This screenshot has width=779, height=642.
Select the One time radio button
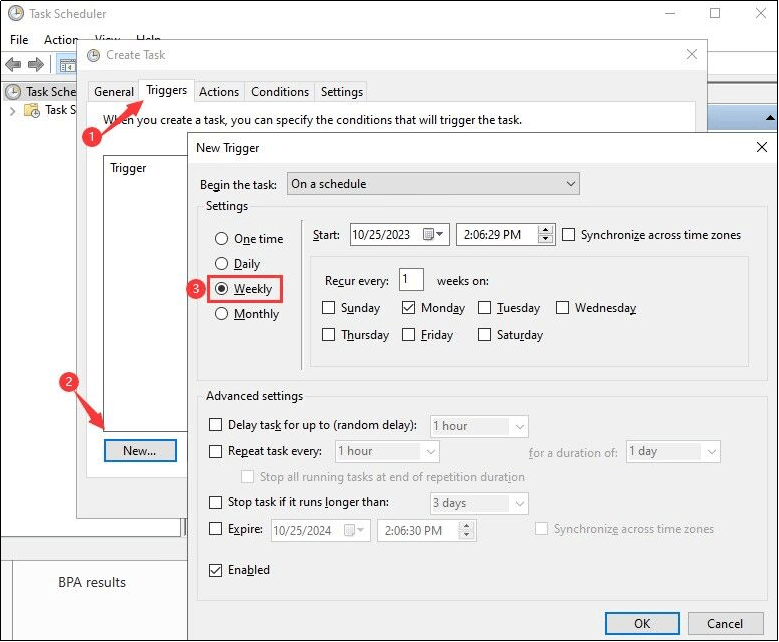(222, 239)
